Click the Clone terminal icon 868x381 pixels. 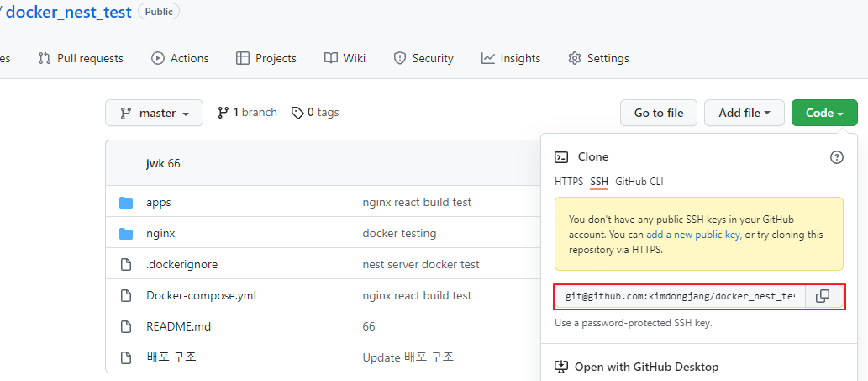click(x=560, y=157)
